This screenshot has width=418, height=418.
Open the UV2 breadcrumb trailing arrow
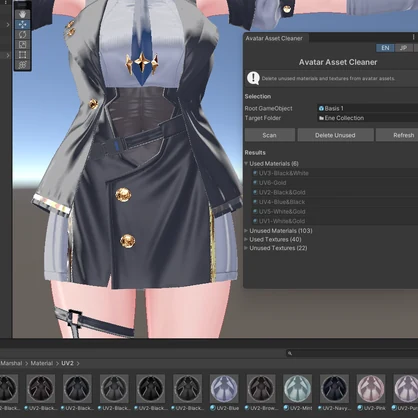pyautogui.click(x=78, y=363)
